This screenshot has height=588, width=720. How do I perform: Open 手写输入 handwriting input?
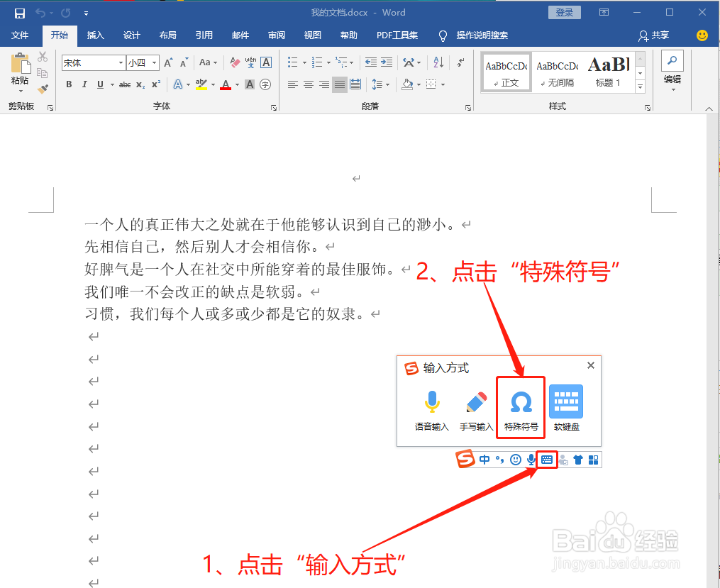[x=476, y=408]
